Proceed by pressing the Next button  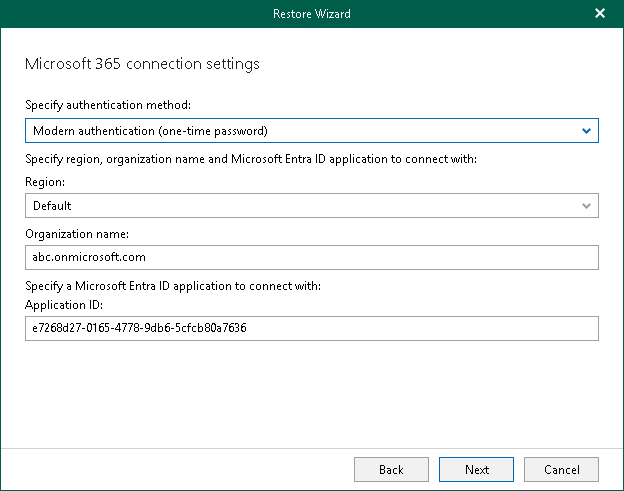(477, 469)
